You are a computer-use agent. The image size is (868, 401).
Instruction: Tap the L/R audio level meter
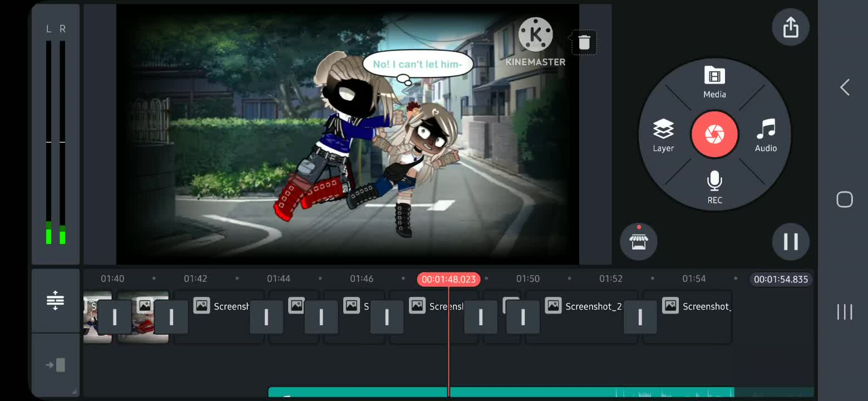pyautogui.click(x=56, y=134)
